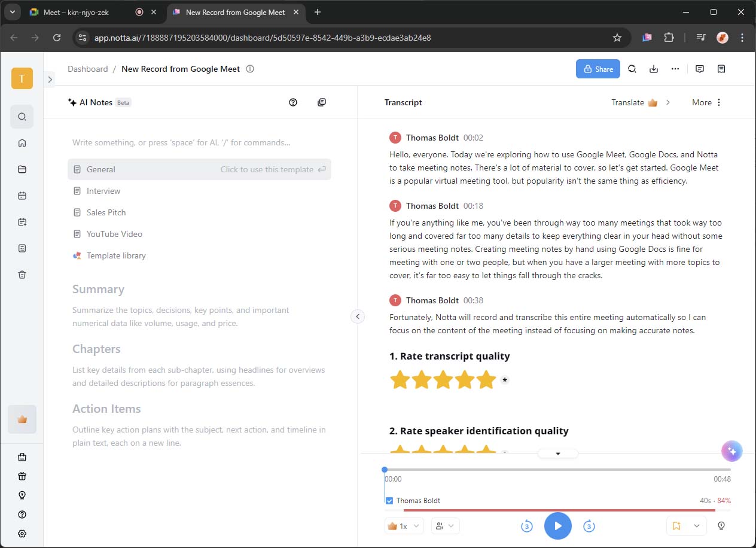Select the Interview template
The width and height of the screenshot is (756, 548).
pos(199,191)
